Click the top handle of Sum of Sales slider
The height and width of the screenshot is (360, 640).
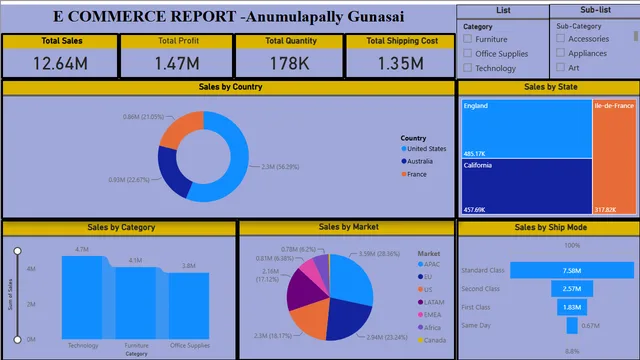point(18,251)
